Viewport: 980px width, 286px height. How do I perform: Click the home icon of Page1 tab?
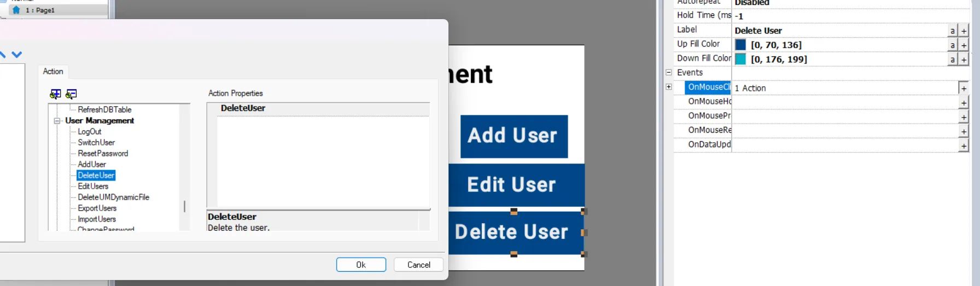click(16, 10)
